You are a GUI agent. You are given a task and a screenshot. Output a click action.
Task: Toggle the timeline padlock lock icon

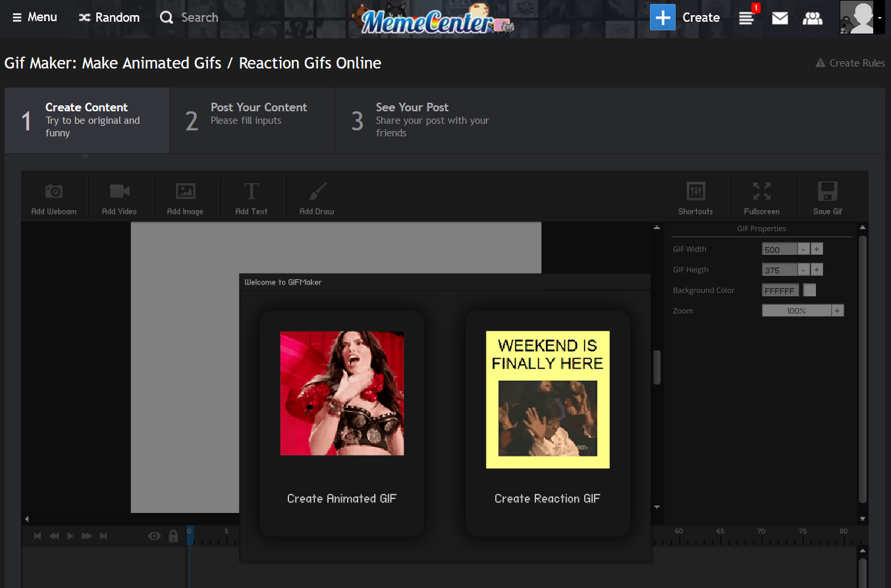[173, 536]
